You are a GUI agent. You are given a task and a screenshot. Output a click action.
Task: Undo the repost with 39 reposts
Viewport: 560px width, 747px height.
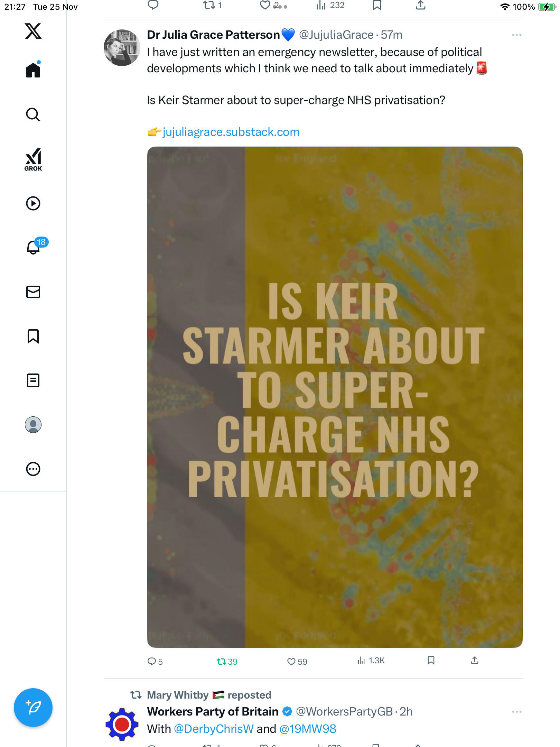(221, 662)
